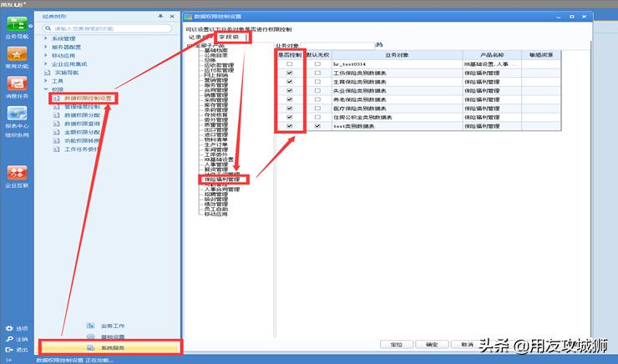The image size is (618, 364).
Task: Uncheck 是否控制 for 住房公积金类别数据表
Action: pyautogui.click(x=290, y=117)
